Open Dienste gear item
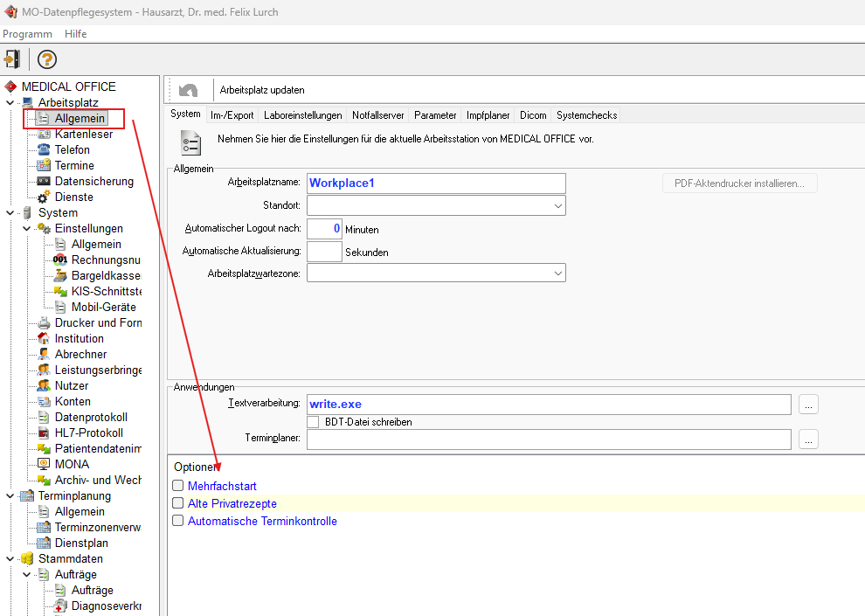Viewport: 865px width, 616px height. [x=73, y=197]
